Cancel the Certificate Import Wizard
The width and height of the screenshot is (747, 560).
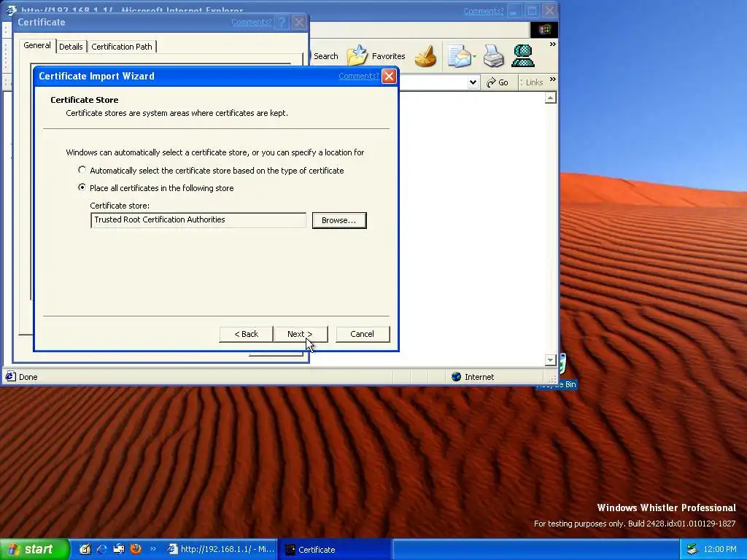(x=363, y=334)
